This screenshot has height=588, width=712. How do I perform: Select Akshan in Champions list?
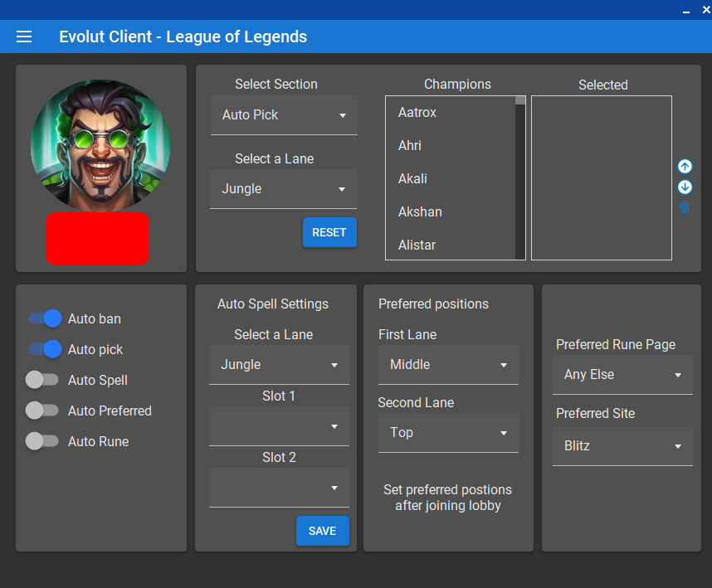click(450, 211)
